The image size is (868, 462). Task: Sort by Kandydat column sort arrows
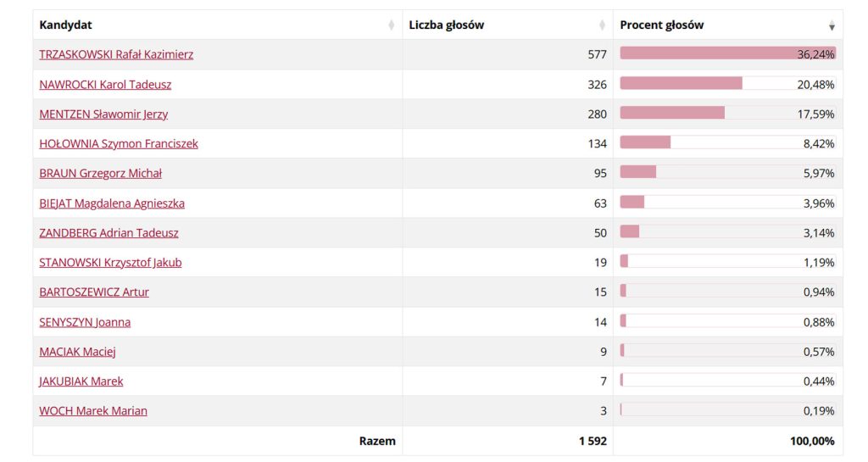coord(391,25)
